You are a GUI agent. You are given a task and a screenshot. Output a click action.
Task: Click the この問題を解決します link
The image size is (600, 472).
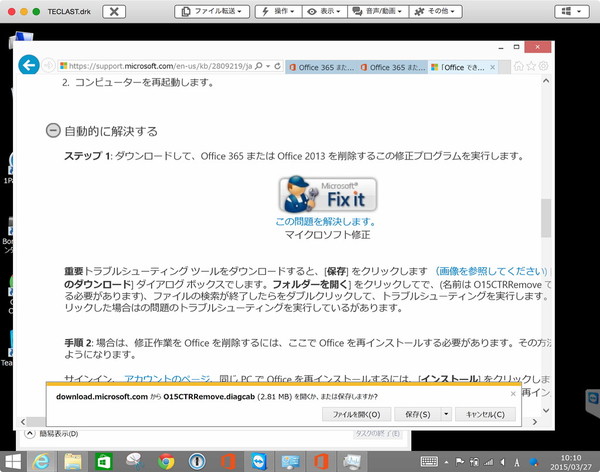(326, 221)
